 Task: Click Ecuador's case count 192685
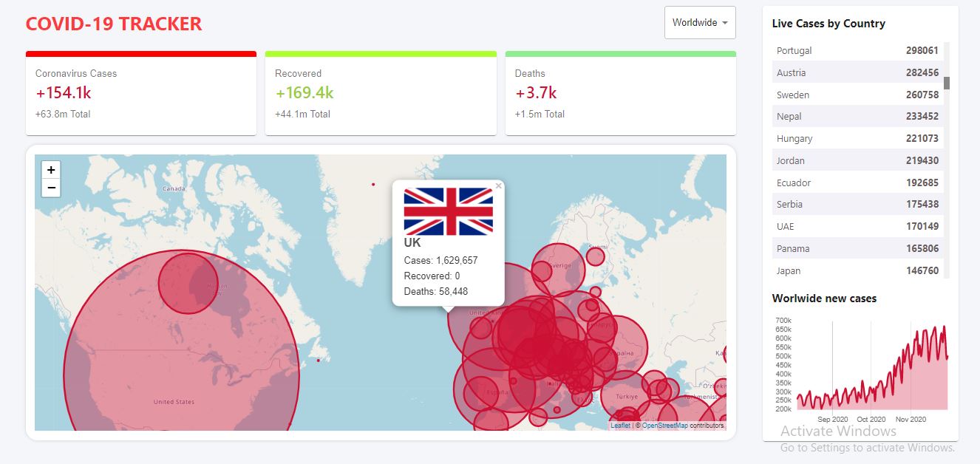pos(922,182)
